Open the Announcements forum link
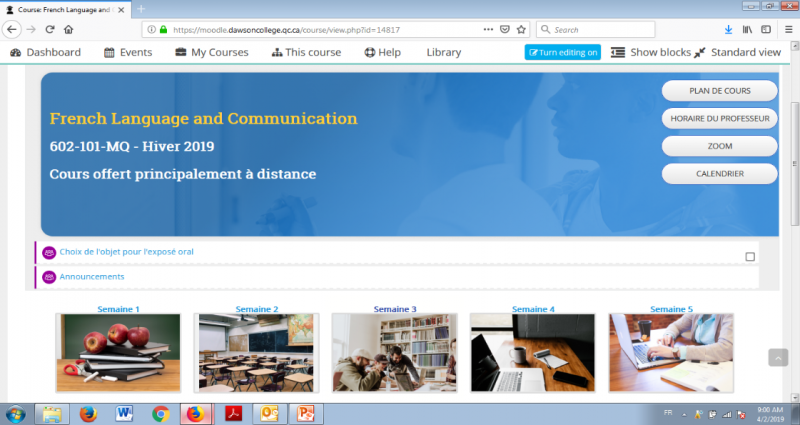800x425 pixels. tap(92, 277)
